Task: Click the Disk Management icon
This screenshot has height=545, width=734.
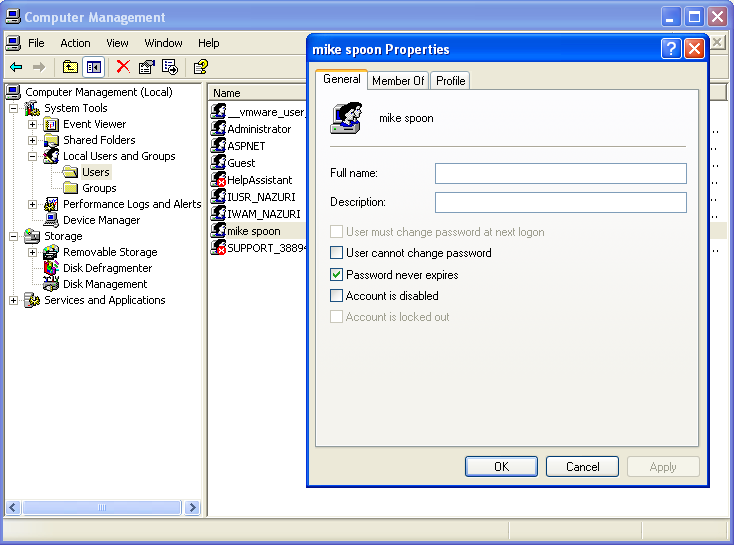Action: point(51,284)
